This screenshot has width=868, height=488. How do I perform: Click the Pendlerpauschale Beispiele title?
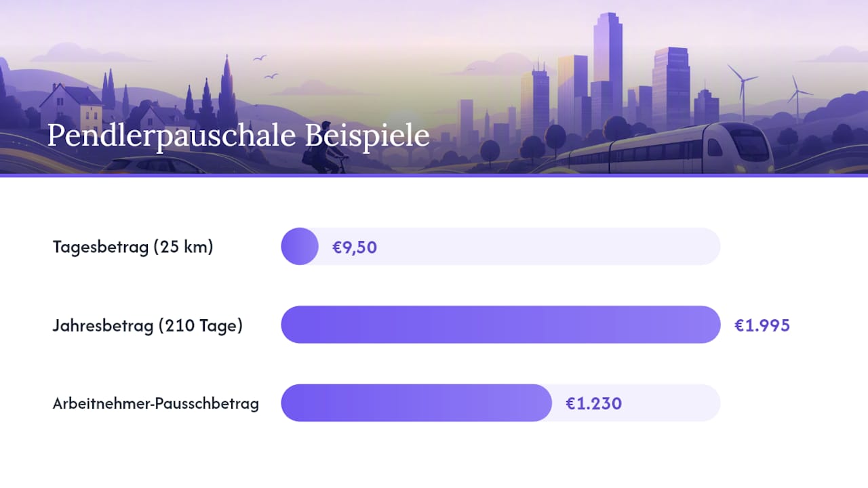pos(238,136)
